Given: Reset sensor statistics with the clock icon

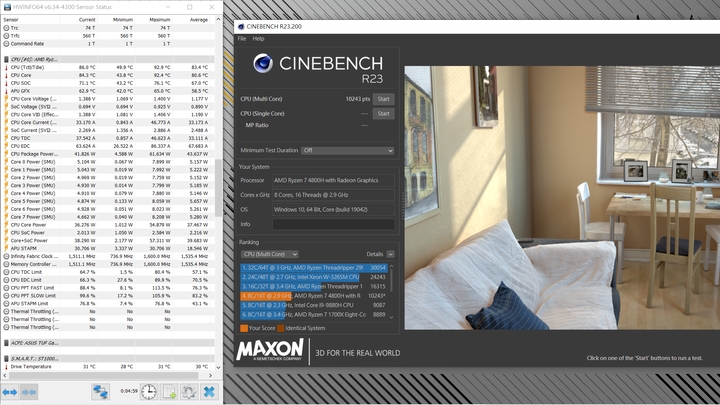Looking at the screenshot, I should point(148,392).
